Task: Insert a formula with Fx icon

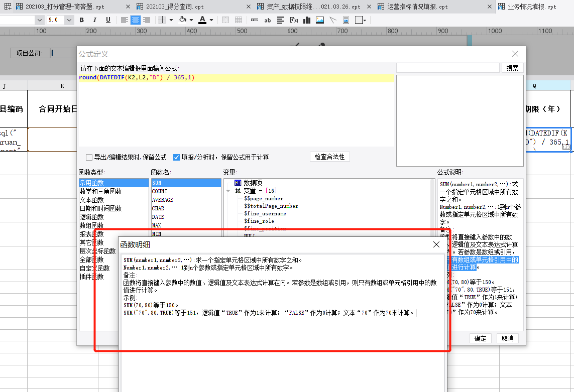Action: 294,20
